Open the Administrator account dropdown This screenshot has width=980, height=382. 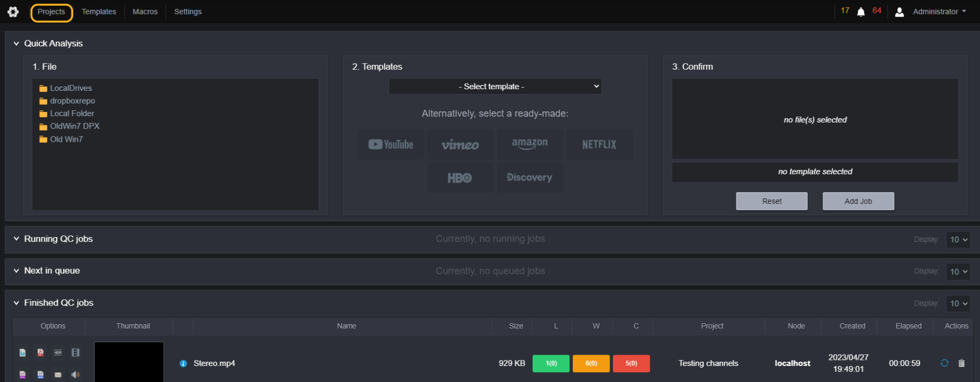tap(939, 11)
